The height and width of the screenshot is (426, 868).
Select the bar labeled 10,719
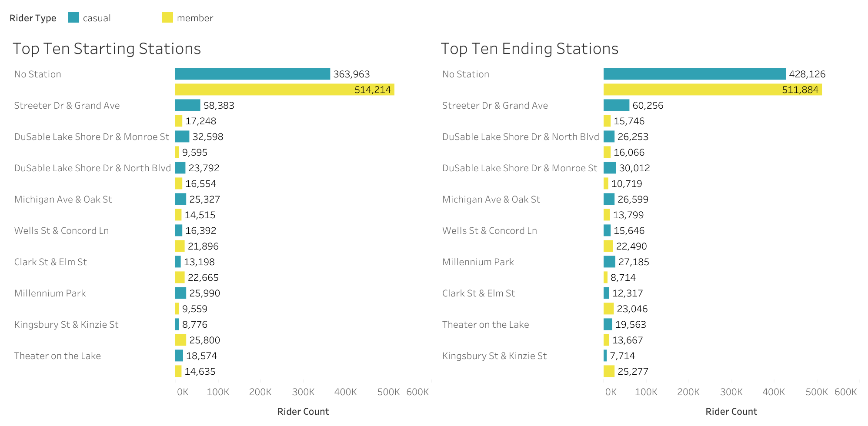click(606, 183)
